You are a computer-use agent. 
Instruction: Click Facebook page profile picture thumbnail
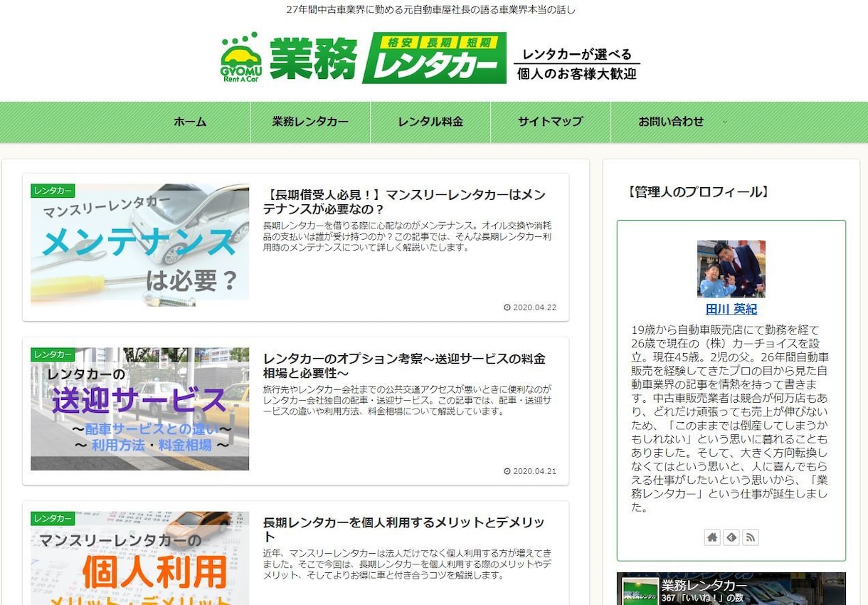[640, 592]
